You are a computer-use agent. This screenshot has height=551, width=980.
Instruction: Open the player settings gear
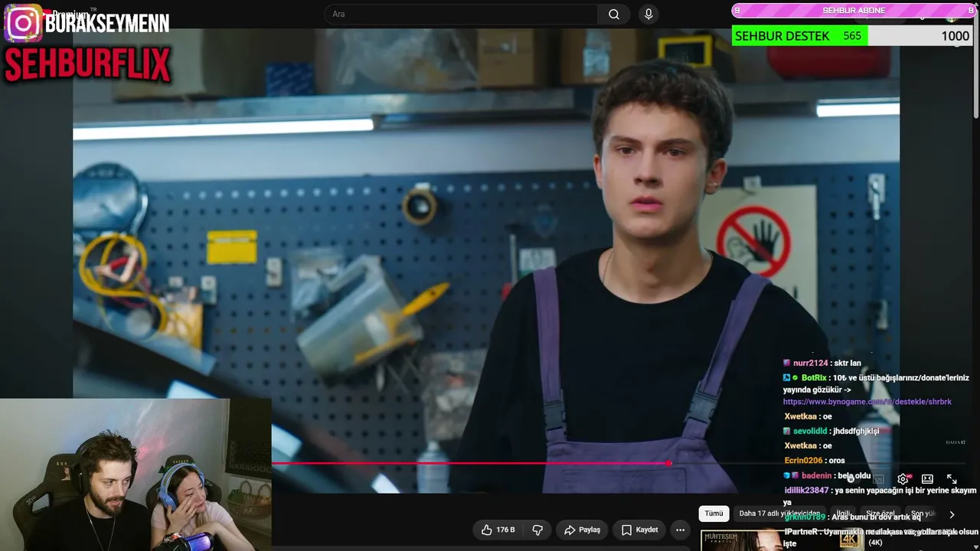pyautogui.click(x=903, y=479)
